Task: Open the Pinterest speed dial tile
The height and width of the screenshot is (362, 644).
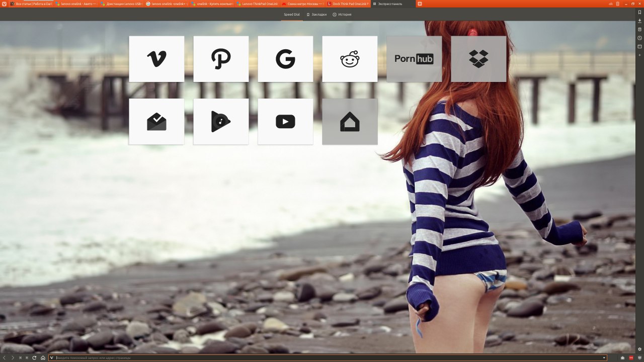Action: point(221,59)
